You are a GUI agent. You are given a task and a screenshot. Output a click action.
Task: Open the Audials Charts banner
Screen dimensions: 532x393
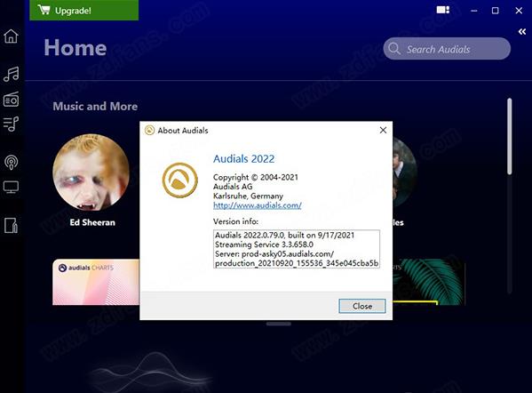[x=96, y=282]
